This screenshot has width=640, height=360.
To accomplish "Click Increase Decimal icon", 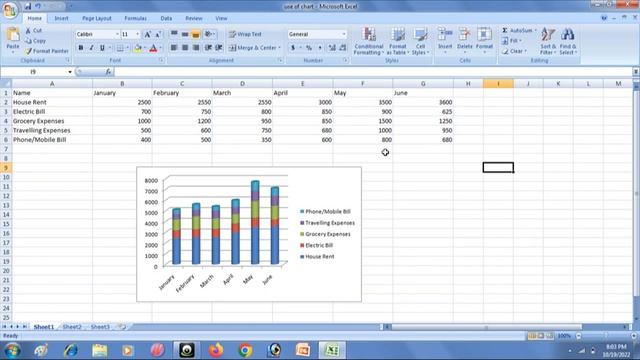I will click(x=332, y=48).
